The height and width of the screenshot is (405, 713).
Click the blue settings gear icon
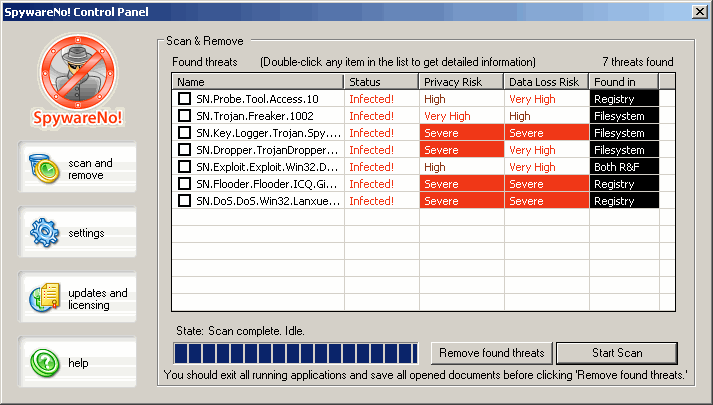point(44,232)
